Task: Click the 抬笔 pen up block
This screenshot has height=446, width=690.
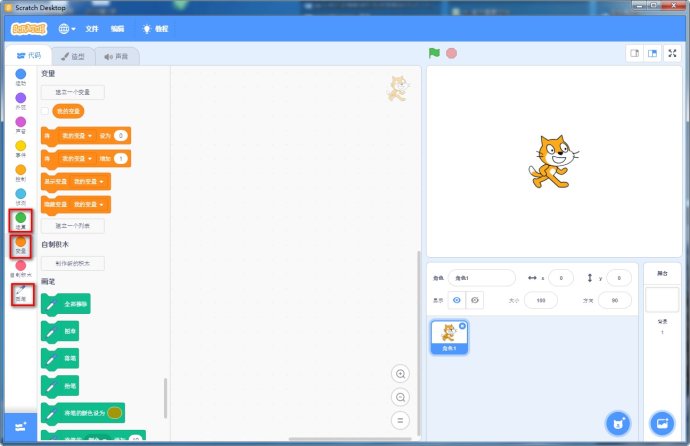Action: click(60, 386)
